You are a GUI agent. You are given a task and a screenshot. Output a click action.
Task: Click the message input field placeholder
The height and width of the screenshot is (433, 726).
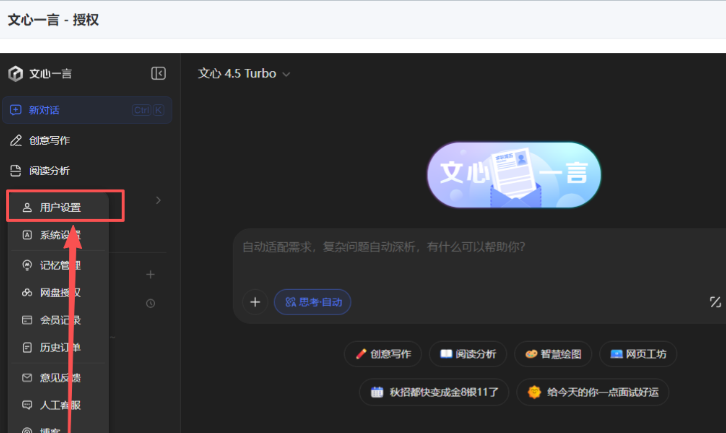click(384, 247)
